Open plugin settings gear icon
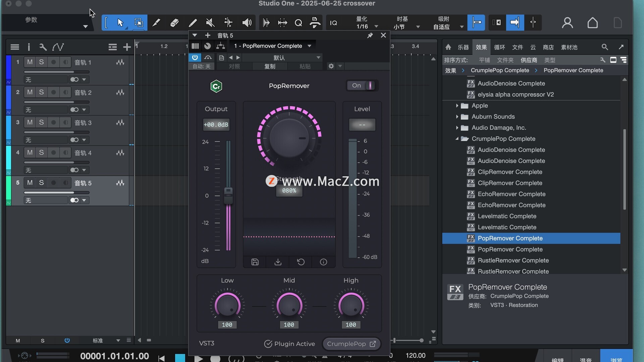The image size is (644, 362). click(331, 66)
